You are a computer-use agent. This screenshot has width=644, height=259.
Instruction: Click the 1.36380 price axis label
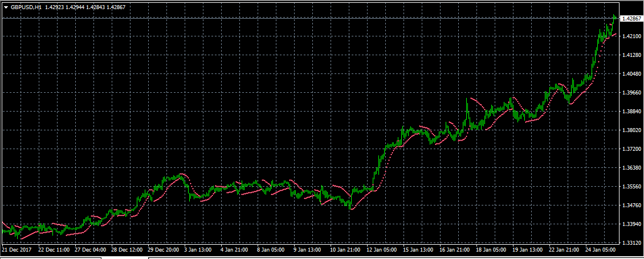pos(630,168)
